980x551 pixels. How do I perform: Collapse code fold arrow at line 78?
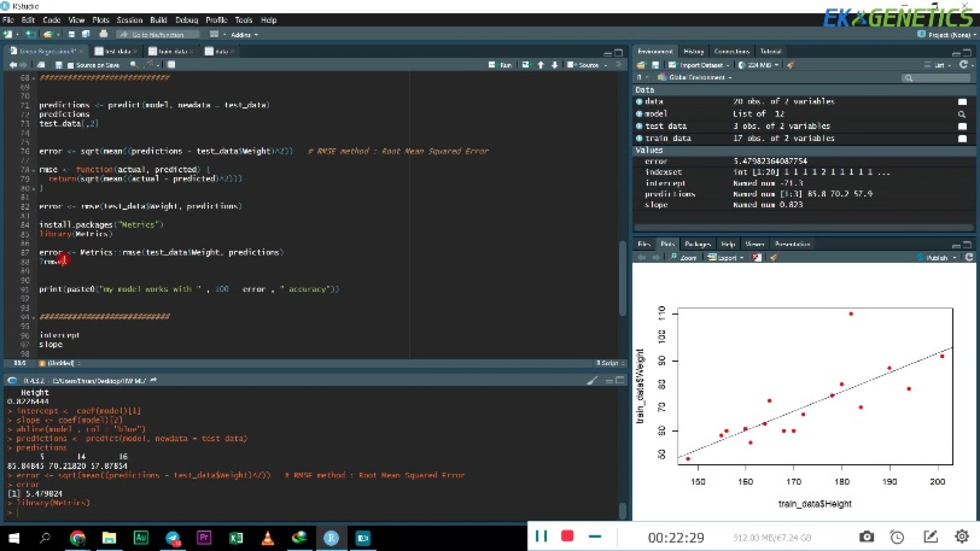click(34, 170)
